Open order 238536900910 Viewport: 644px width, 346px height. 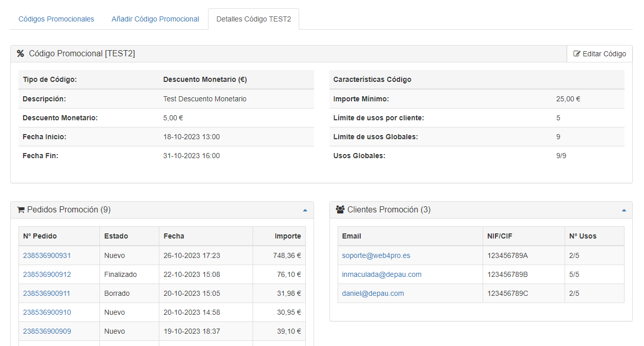pos(47,312)
